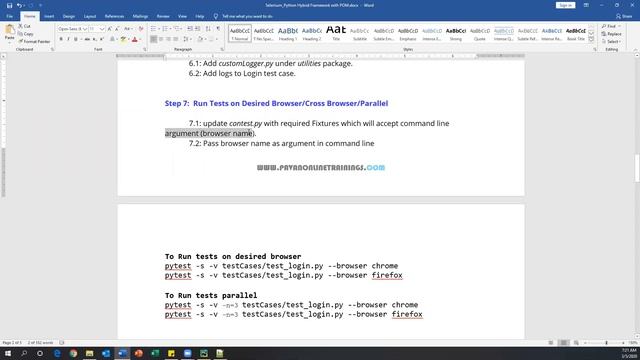Launch Google Chrome from taskbar
Image resolution: width=640 pixels, height=360 pixels.
[73, 353]
